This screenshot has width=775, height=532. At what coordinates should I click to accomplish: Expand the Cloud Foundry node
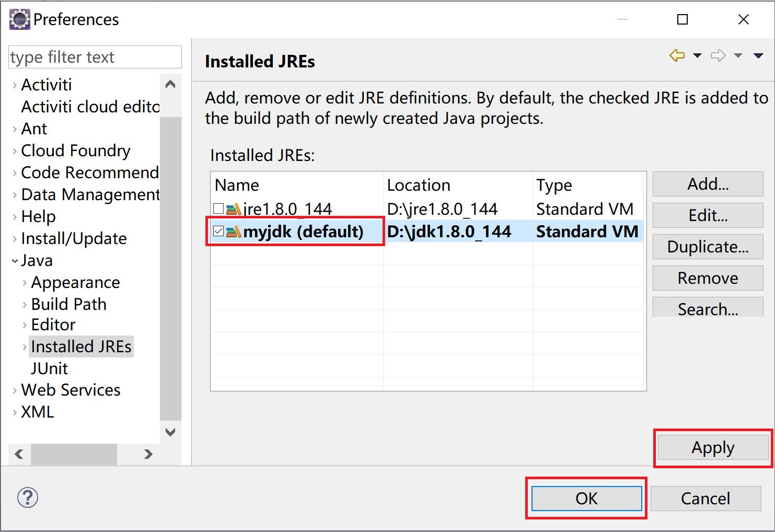click(x=15, y=151)
